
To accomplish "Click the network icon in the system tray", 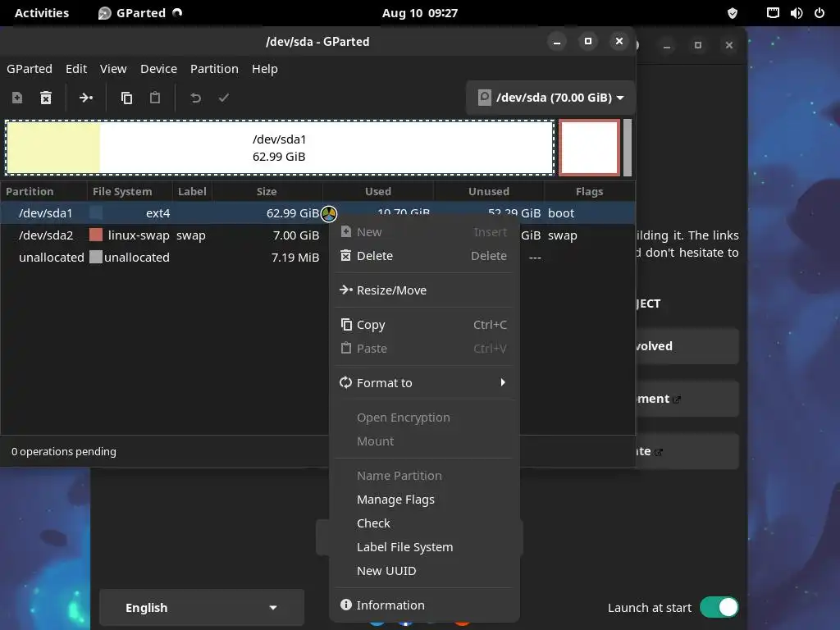I will click(x=773, y=13).
